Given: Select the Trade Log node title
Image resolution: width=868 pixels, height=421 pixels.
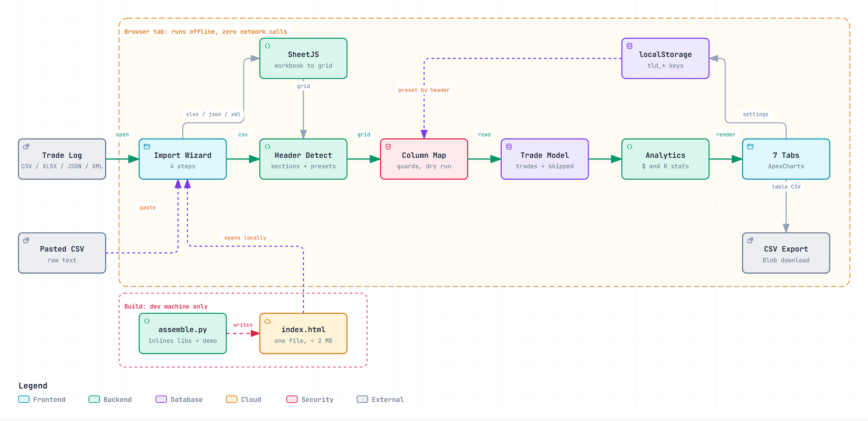Looking at the screenshot, I should tap(62, 156).
